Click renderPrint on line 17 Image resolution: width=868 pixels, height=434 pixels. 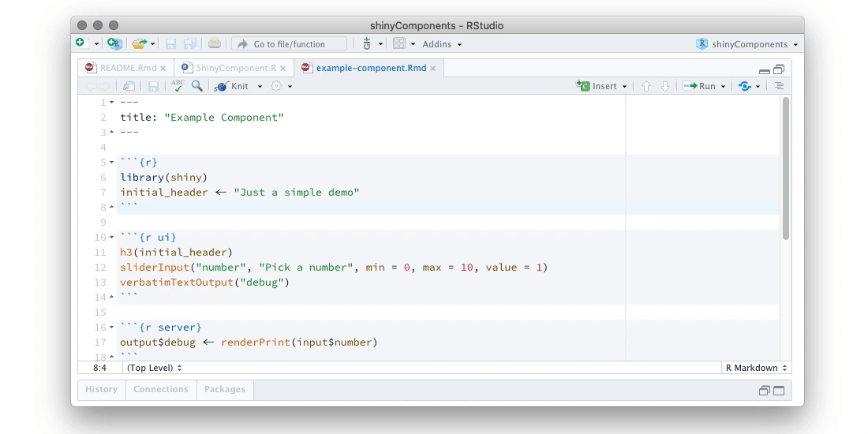(256, 342)
